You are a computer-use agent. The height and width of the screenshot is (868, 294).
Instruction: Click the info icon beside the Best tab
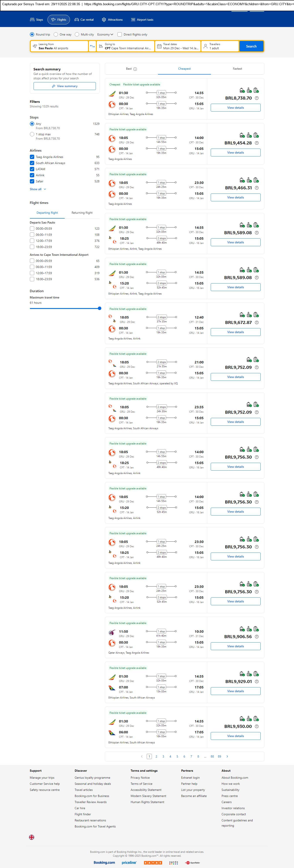click(135, 69)
